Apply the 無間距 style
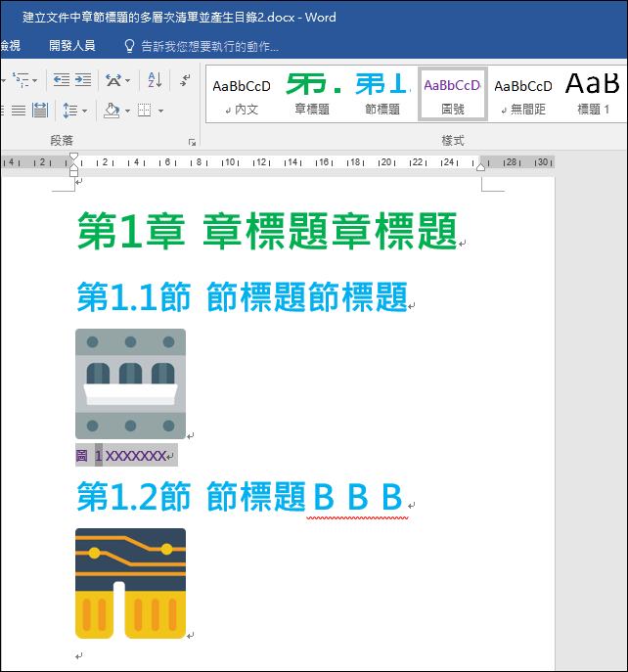Image resolution: width=628 pixels, height=672 pixels. 523,96
